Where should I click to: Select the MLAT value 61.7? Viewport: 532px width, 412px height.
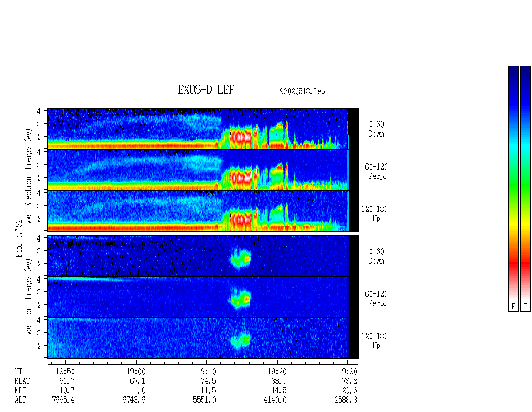pyautogui.click(x=67, y=381)
